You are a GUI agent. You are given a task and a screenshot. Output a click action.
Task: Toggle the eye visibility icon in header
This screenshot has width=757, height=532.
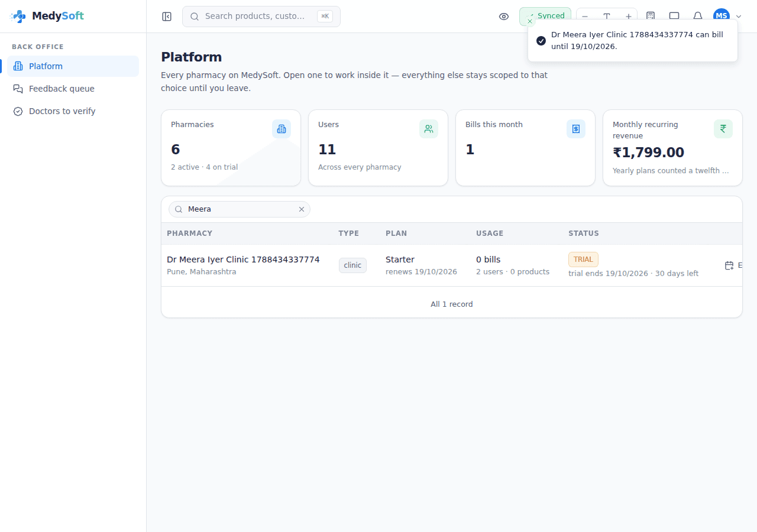click(x=504, y=17)
